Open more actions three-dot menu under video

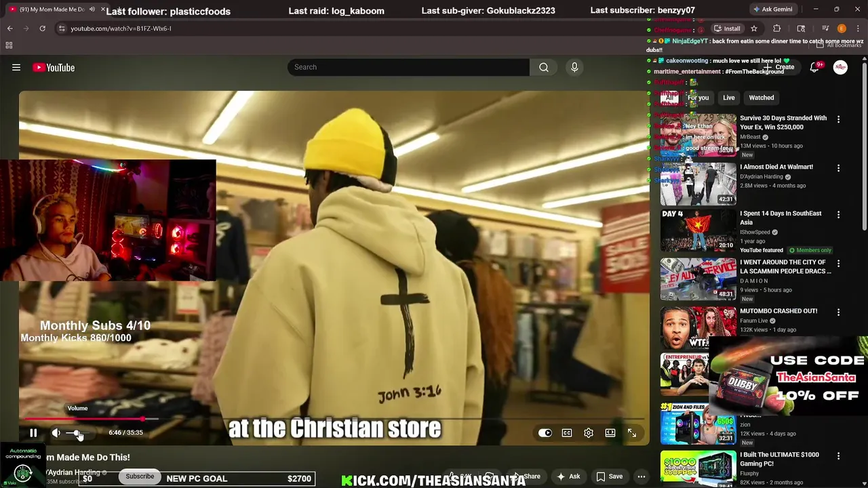click(641, 476)
